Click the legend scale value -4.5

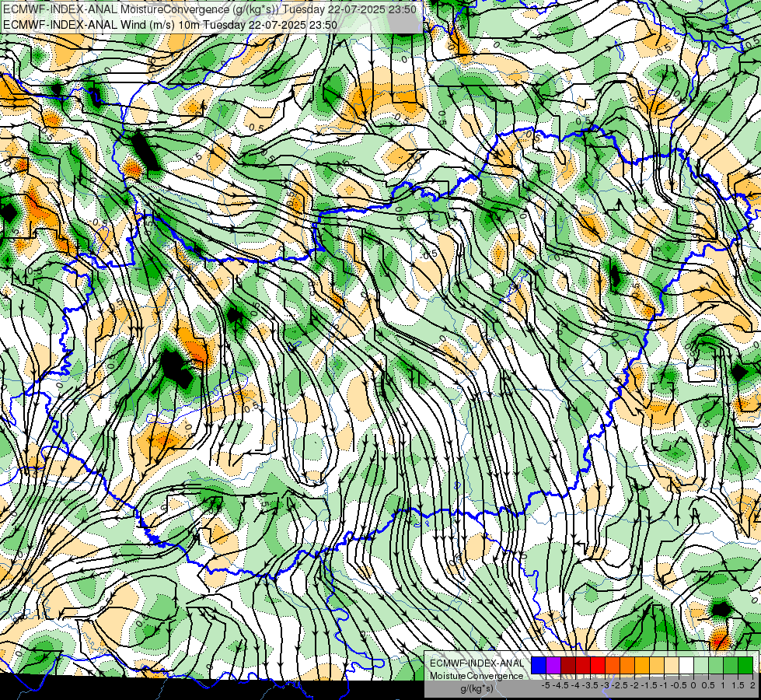[560, 685]
